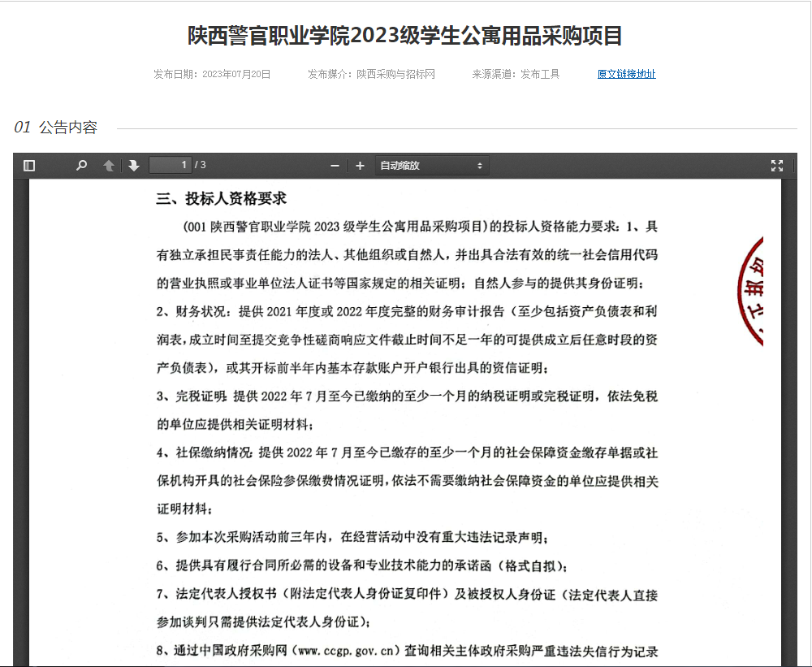Open the 原文链接地址 link
Screen dimensions: 812x667
(x=627, y=74)
